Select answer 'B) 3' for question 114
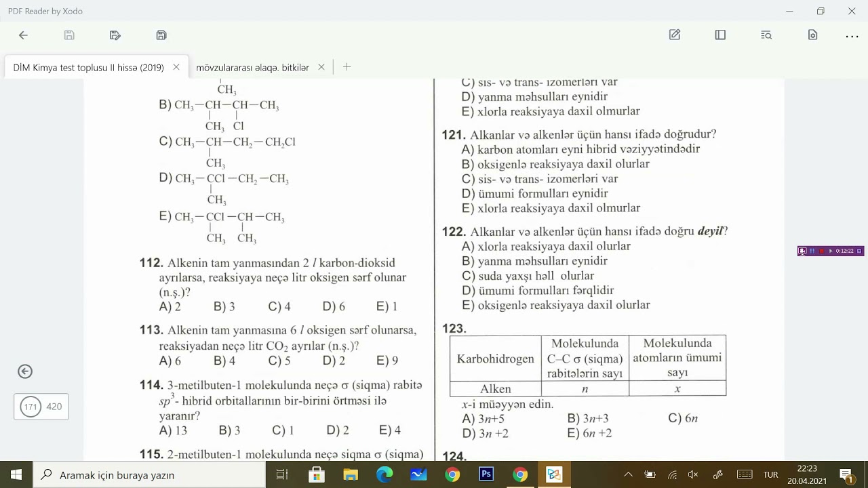This screenshot has height=488, width=868. coord(230,430)
